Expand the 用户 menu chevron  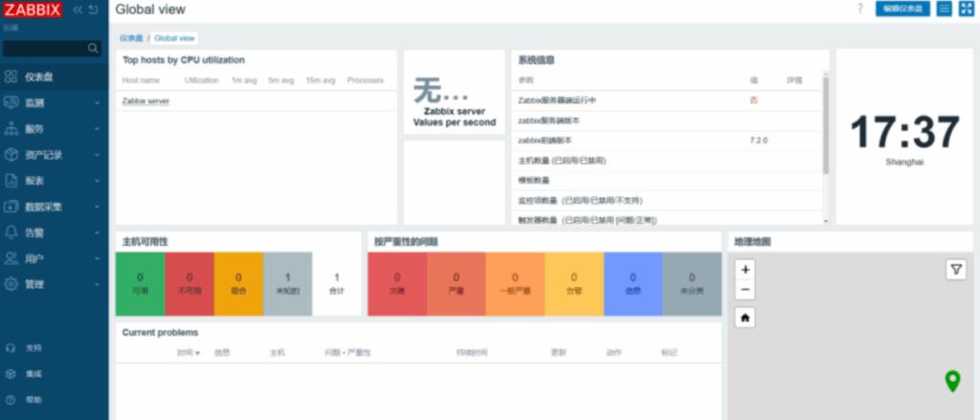[x=97, y=258]
